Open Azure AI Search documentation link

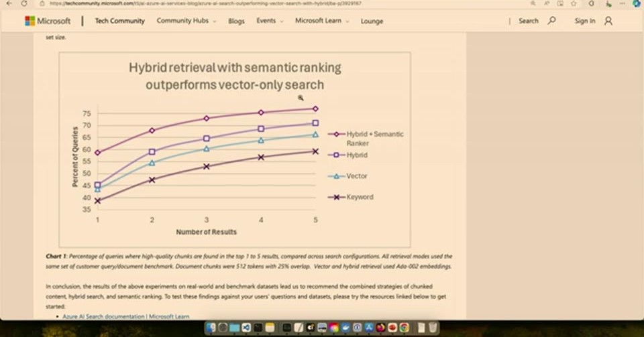[x=125, y=316]
